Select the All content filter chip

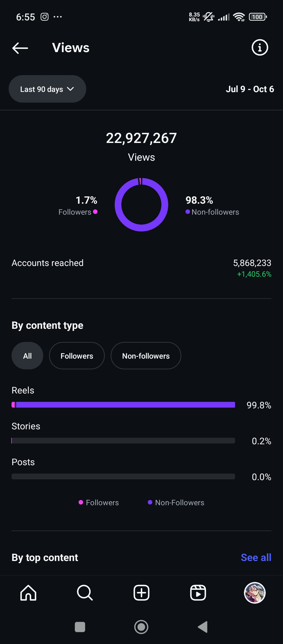click(x=27, y=356)
